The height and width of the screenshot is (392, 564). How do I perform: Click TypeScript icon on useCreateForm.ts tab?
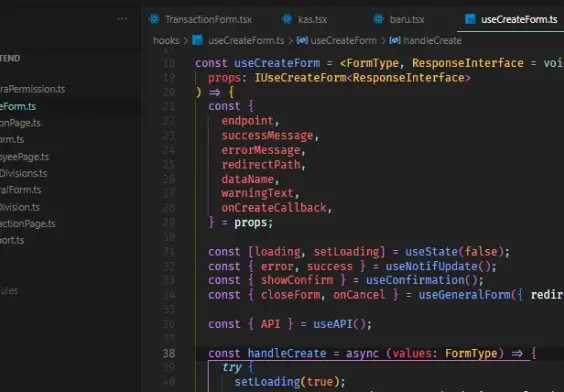(x=470, y=19)
